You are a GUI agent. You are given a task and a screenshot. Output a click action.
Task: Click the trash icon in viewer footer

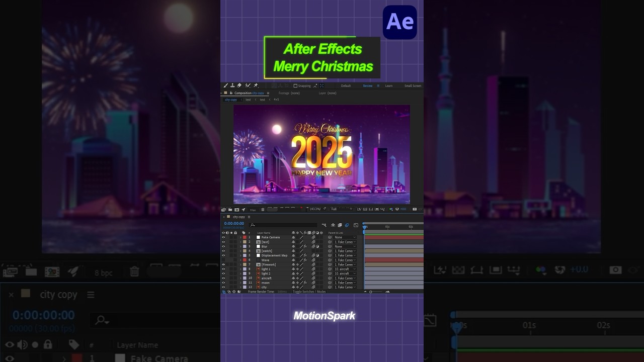[x=263, y=209]
